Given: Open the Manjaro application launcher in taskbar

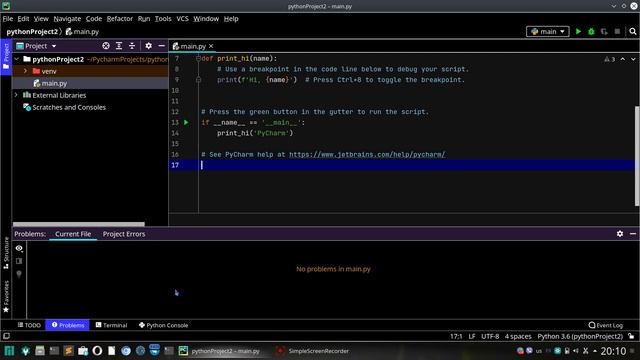Looking at the screenshot, I should click(9, 351).
